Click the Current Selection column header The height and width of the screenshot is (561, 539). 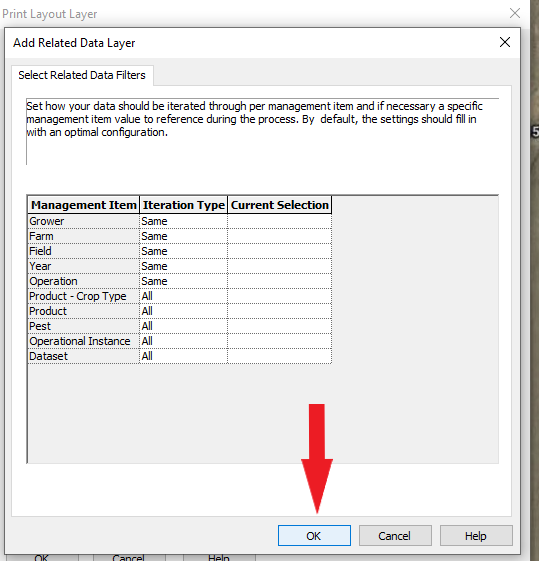pyautogui.click(x=279, y=205)
